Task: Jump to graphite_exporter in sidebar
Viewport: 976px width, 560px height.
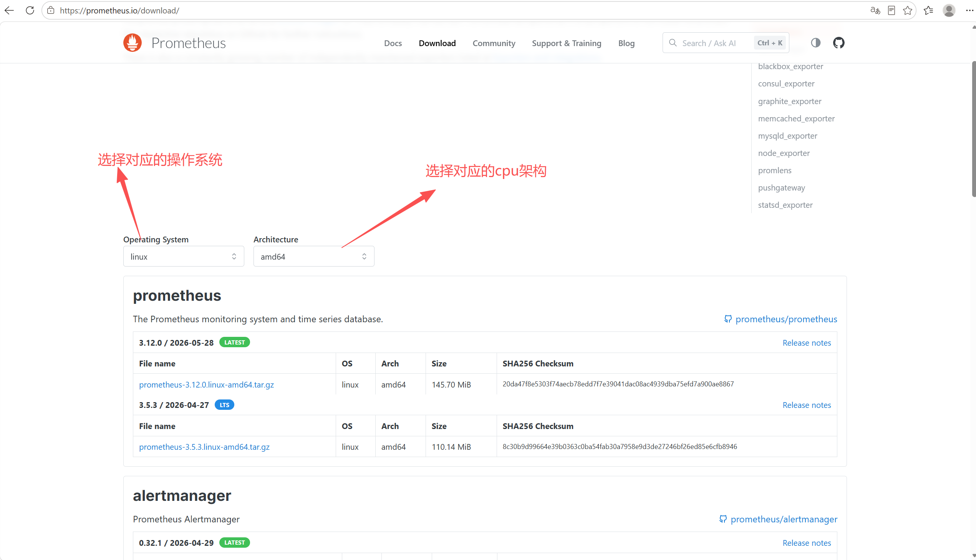Action: [x=789, y=101]
